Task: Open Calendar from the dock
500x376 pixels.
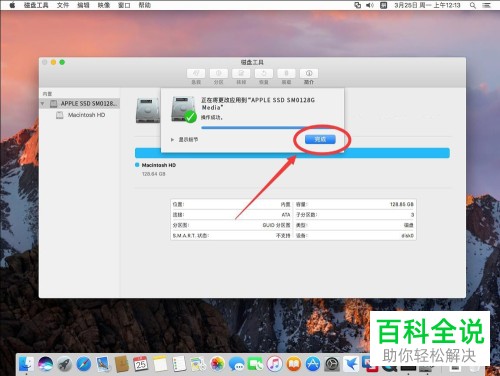Action: coord(141,364)
